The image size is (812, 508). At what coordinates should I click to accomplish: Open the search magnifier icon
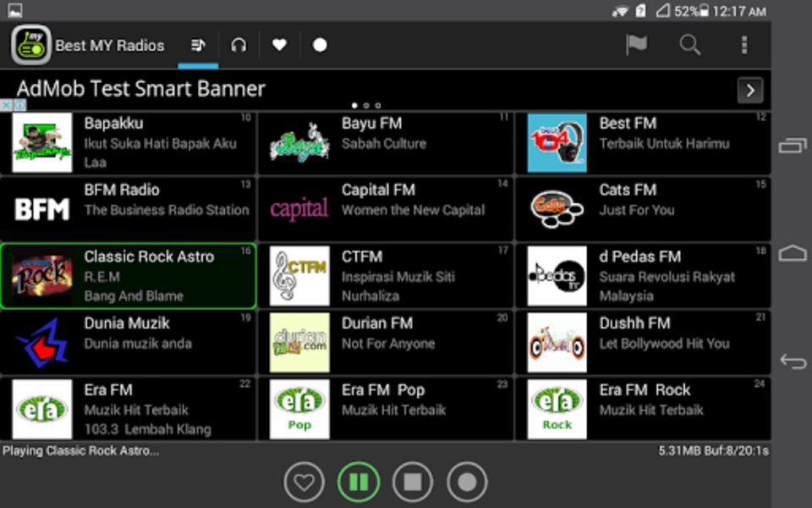point(690,45)
